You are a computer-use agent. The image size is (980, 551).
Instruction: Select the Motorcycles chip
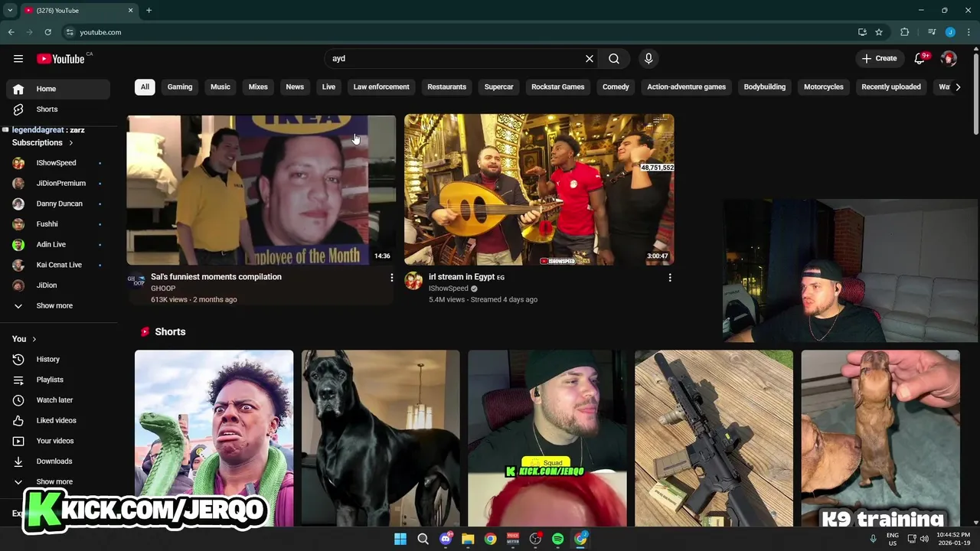pos(824,87)
